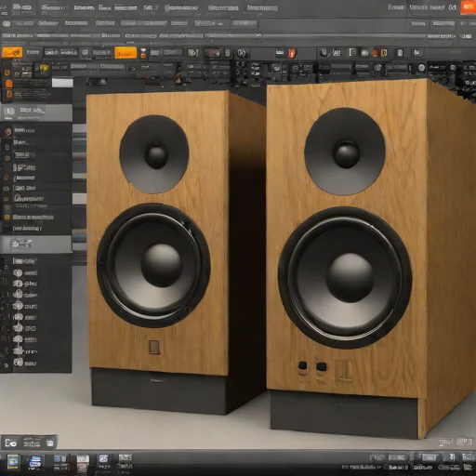
Task: Select the right speaker's woofer in the viewport
Action: [x=345, y=277]
